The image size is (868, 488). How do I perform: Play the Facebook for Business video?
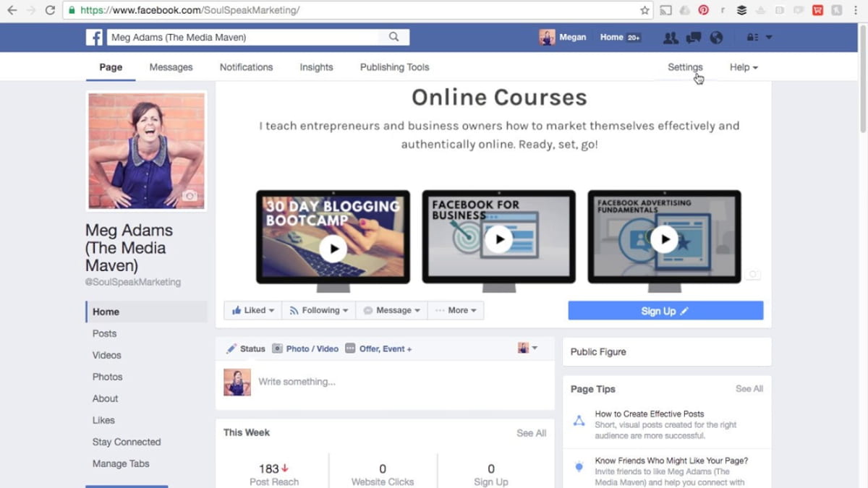click(498, 239)
